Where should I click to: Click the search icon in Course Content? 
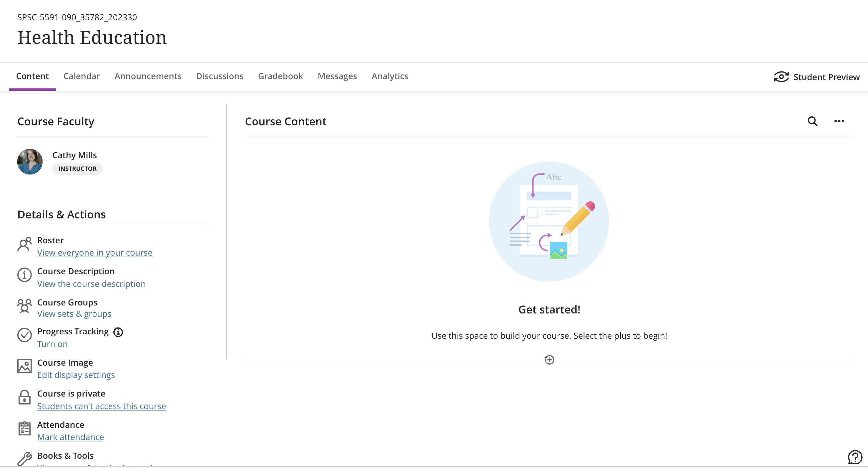coord(813,121)
